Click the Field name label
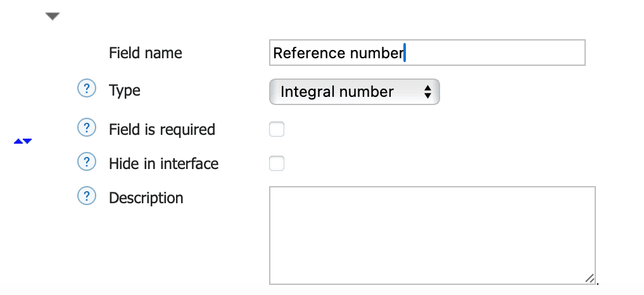The image size is (644, 295). pyautogui.click(x=145, y=53)
